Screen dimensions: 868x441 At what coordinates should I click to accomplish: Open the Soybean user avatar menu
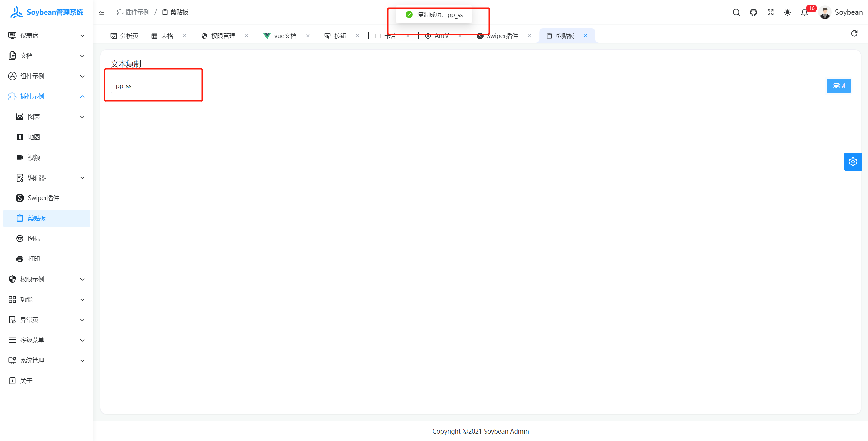[840, 13]
